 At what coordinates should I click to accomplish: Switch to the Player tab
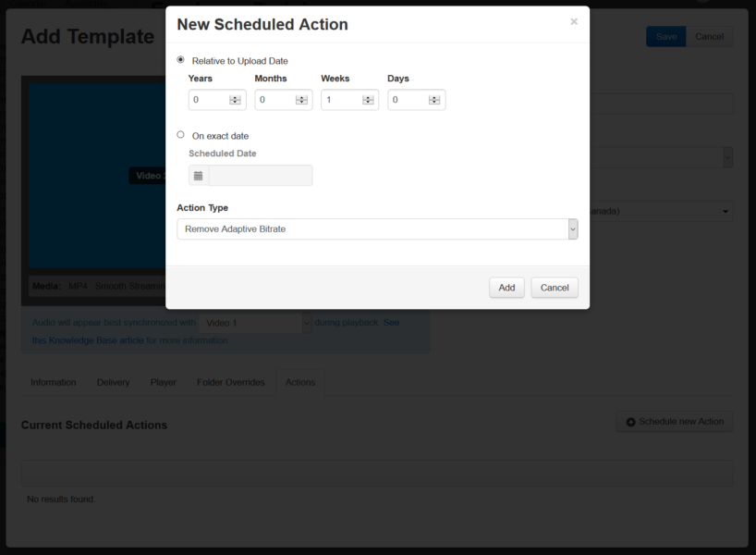point(163,382)
